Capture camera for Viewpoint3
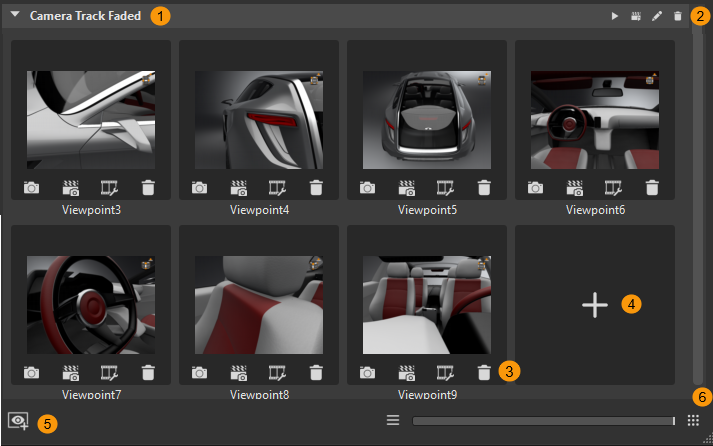Screen dimensions: 713x446 coord(31,187)
